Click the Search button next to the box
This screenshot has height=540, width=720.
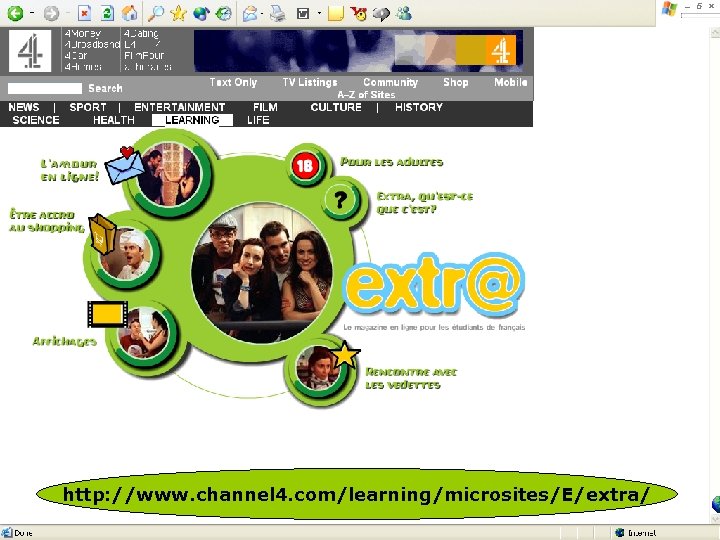tap(106, 88)
